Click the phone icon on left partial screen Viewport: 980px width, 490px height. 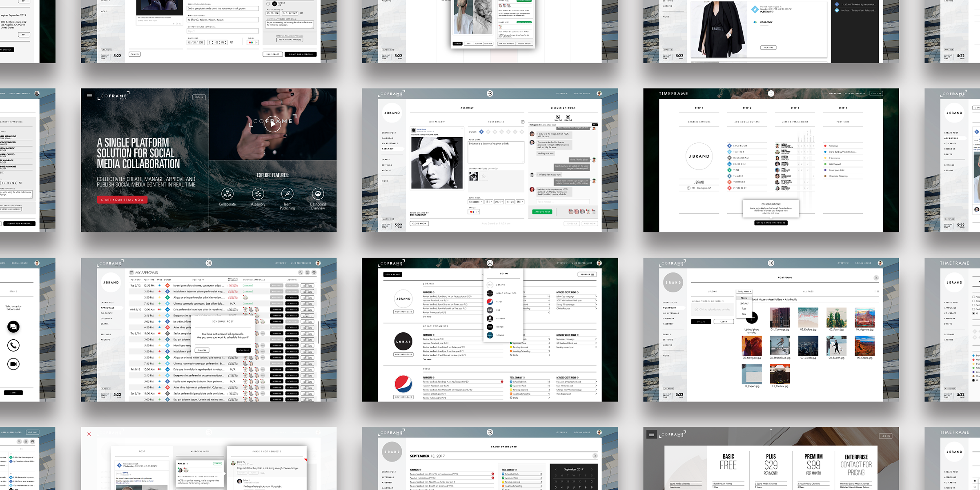point(13,345)
